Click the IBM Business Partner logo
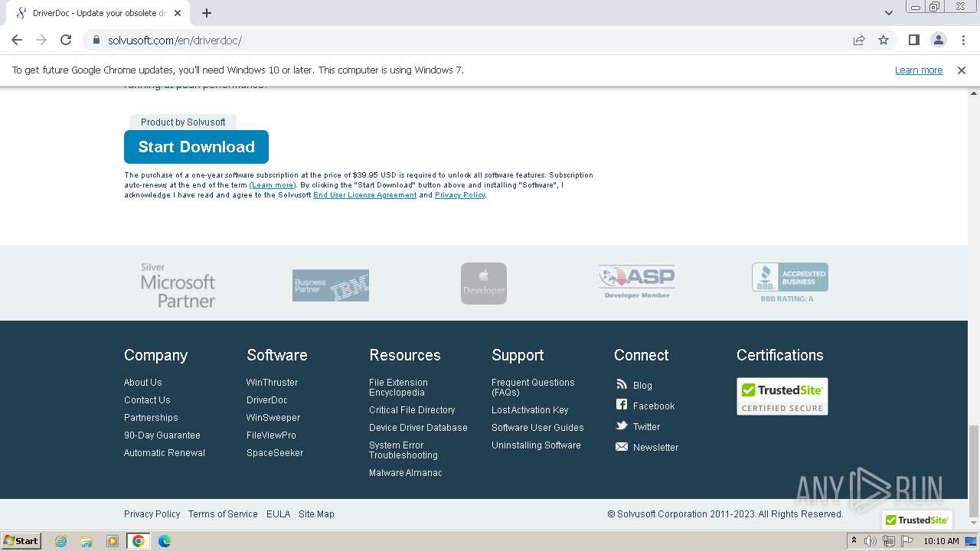The height and width of the screenshot is (551, 980). [x=331, y=285]
